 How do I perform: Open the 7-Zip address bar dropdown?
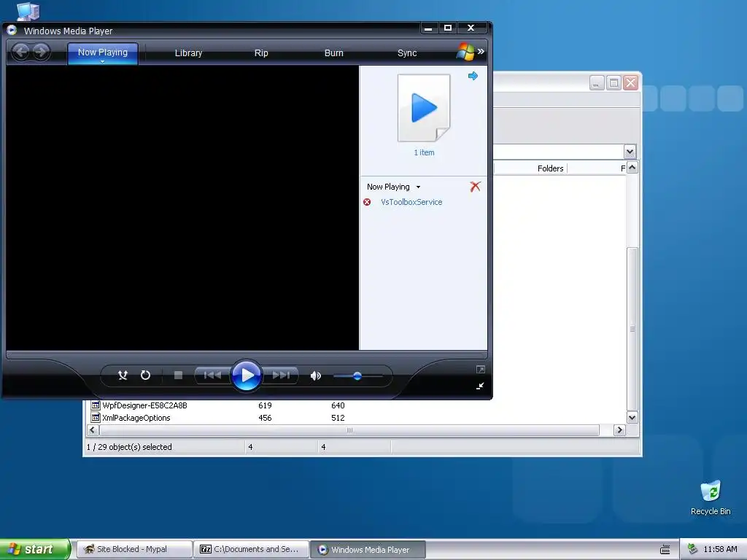tap(630, 152)
